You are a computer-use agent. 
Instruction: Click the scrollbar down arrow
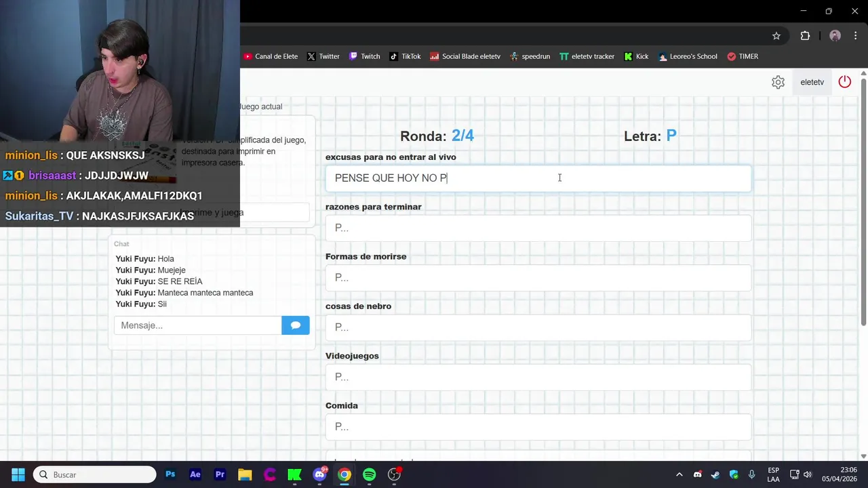tap(863, 456)
